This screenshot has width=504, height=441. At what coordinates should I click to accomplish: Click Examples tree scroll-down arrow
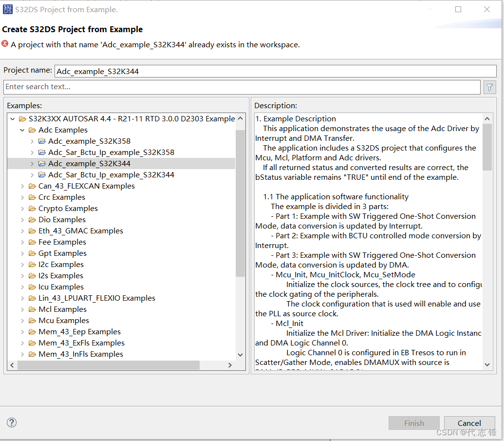point(240,354)
